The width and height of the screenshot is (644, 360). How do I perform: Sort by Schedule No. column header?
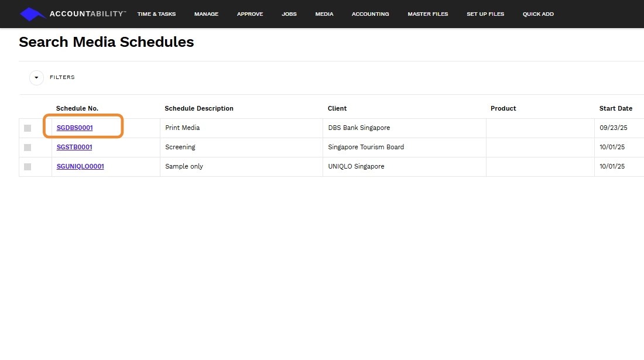[x=77, y=108]
